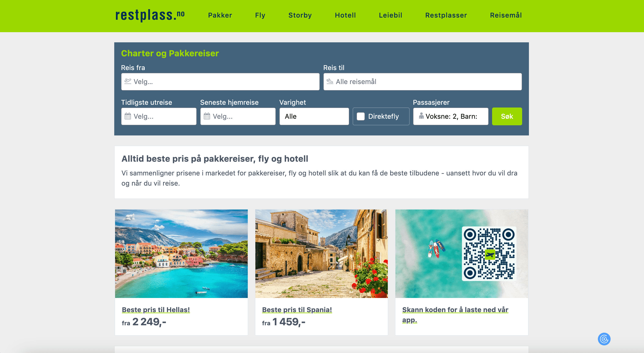Click the restplass.no logo

tap(150, 15)
